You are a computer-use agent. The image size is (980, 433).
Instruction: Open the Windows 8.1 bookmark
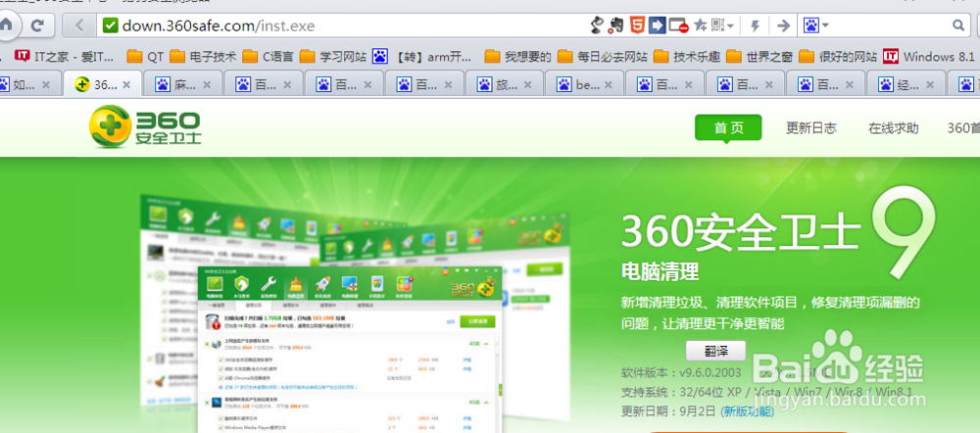click(929, 57)
